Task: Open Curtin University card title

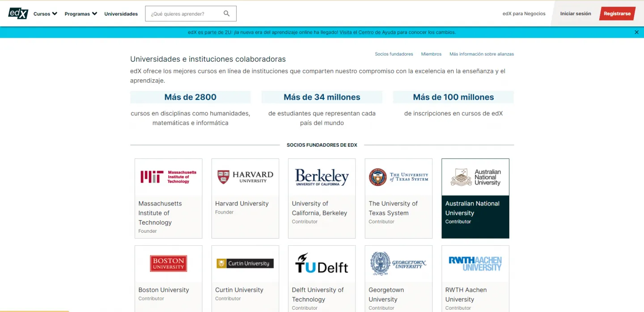Action: coord(239,290)
